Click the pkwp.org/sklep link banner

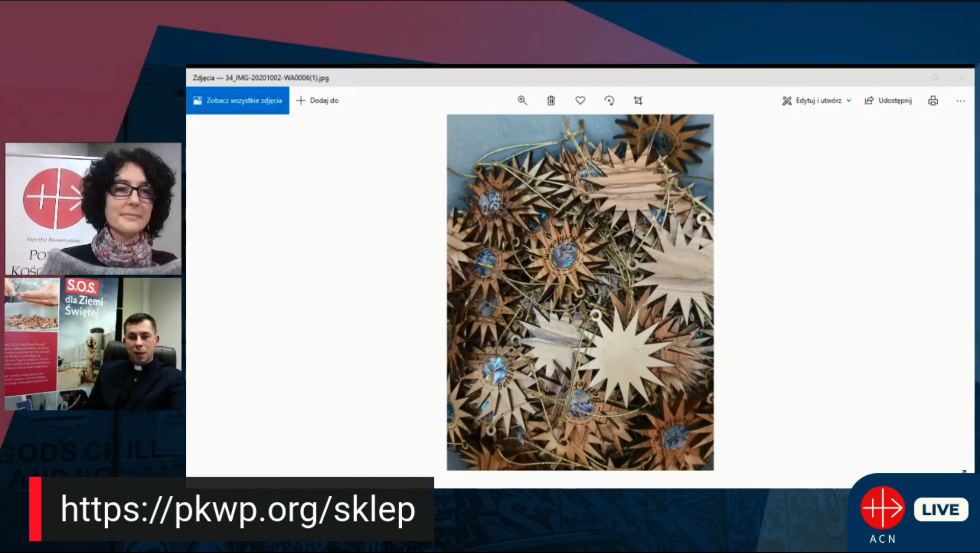click(x=237, y=509)
